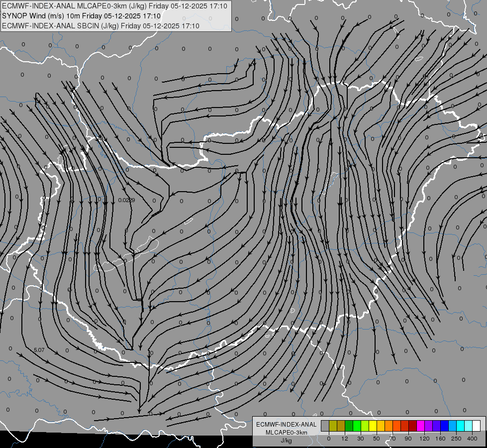Click the ECMWF-INDEX-ANAL legend title

point(287,425)
